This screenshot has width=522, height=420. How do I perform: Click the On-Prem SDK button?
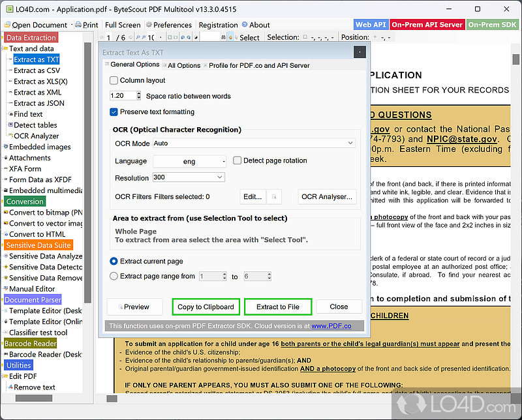click(492, 25)
